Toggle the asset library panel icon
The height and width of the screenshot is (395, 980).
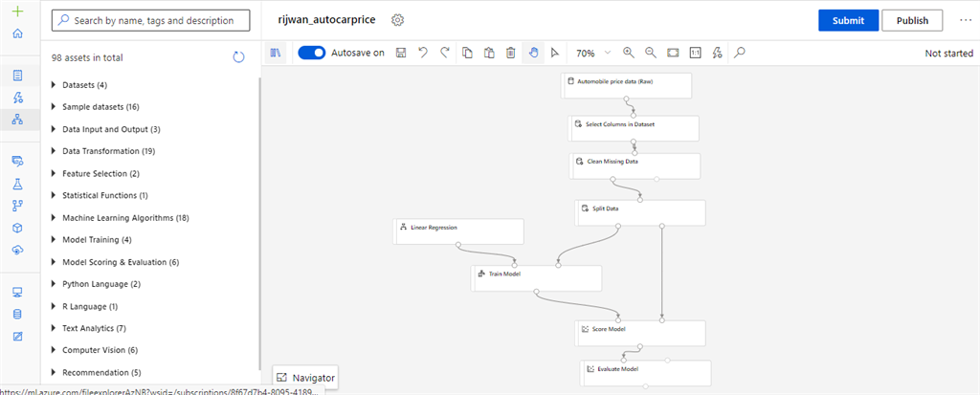(x=275, y=54)
